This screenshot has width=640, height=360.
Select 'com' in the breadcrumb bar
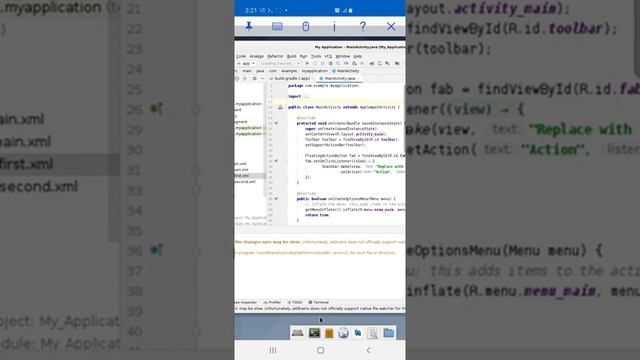(272, 71)
